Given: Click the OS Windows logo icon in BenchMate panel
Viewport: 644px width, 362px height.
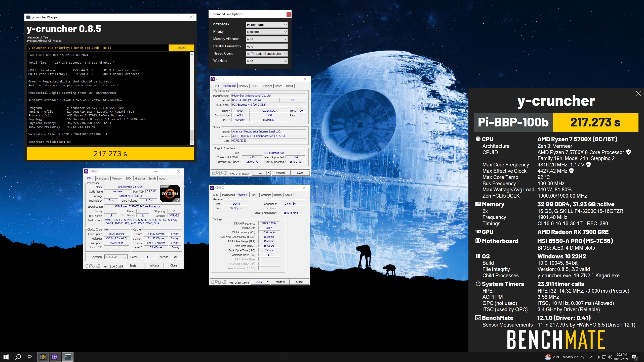Looking at the screenshot, I should click(x=478, y=256).
